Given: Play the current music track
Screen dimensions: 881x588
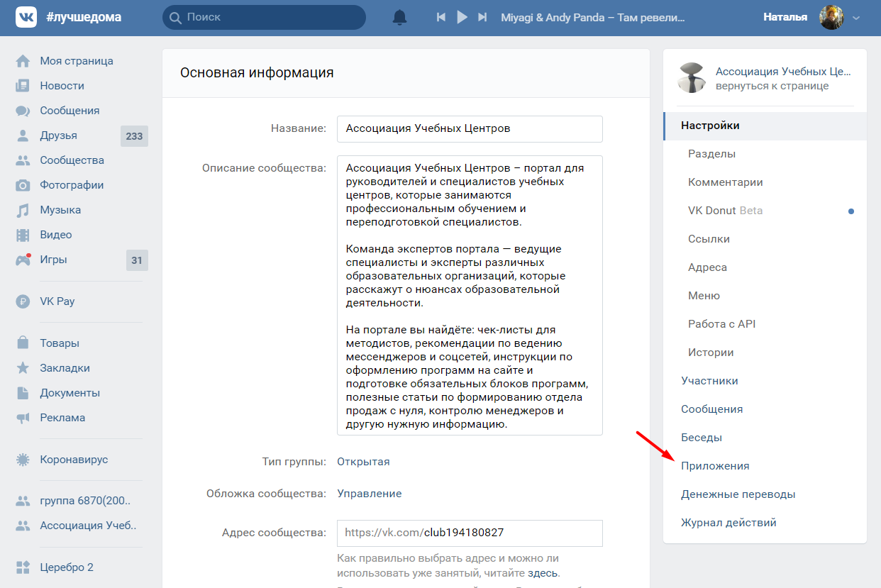Looking at the screenshot, I should (462, 17).
